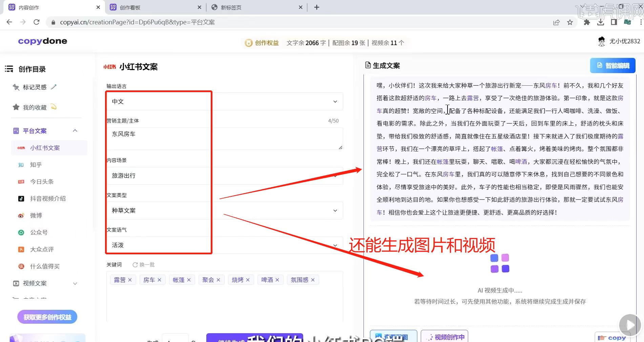The height and width of the screenshot is (342, 644).
Task: Open the browser downloads icon
Action: coord(600,22)
